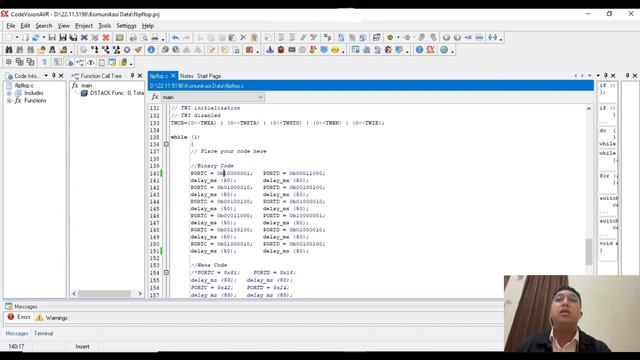Collapse the code fold at line 136
This screenshot has height=360, width=640.
tap(166, 144)
